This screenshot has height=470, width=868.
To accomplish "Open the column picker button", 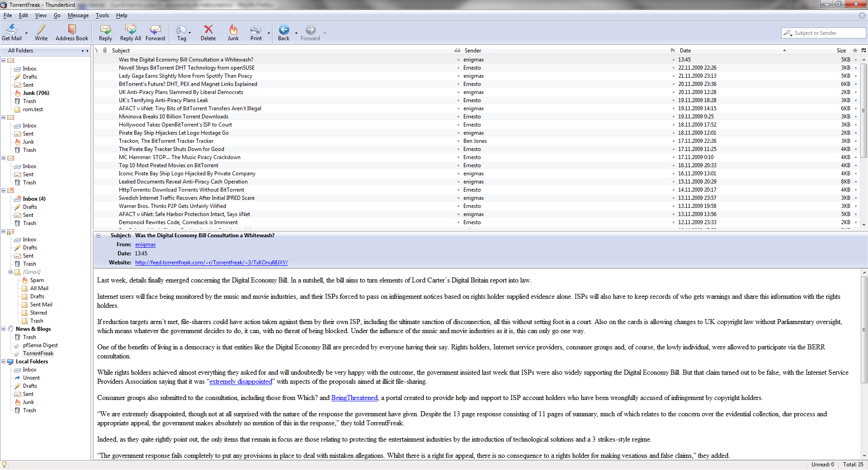I will [x=863, y=51].
